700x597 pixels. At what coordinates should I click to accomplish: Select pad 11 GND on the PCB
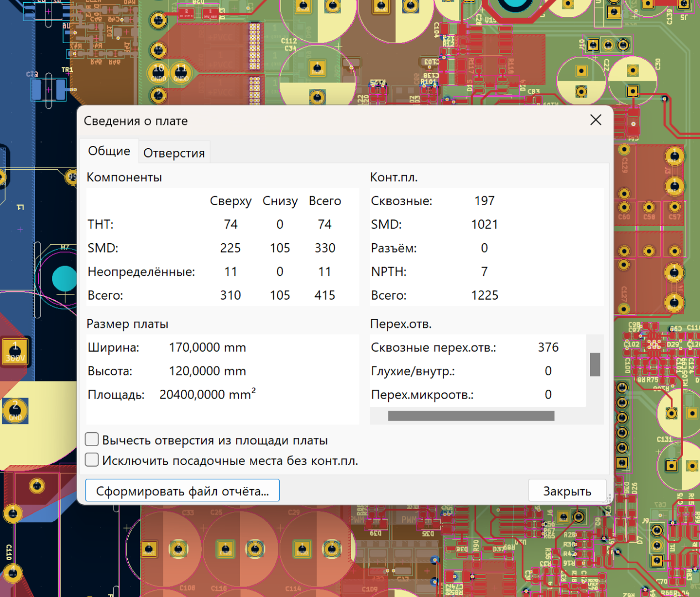[x=181, y=72]
